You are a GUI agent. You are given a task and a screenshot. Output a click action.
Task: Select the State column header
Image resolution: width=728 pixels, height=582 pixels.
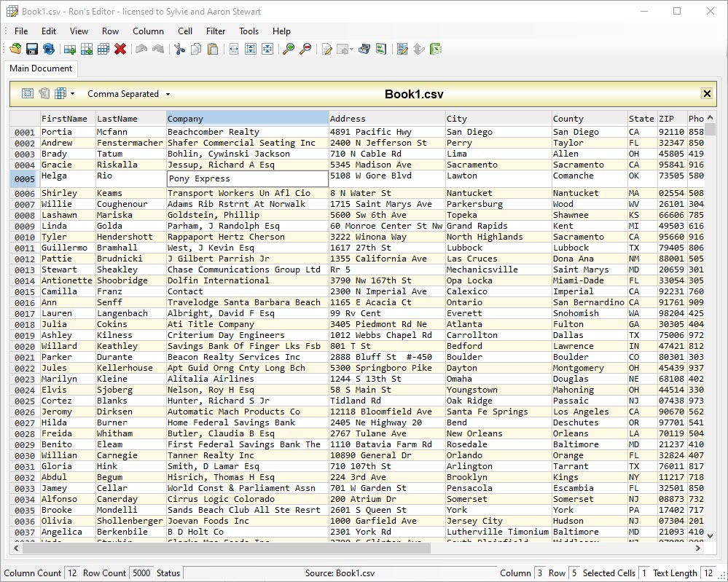click(642, 118)
